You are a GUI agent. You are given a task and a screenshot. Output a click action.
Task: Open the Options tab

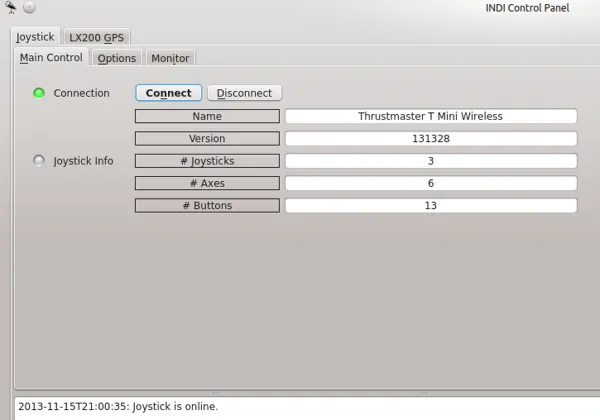pos(117,58)
